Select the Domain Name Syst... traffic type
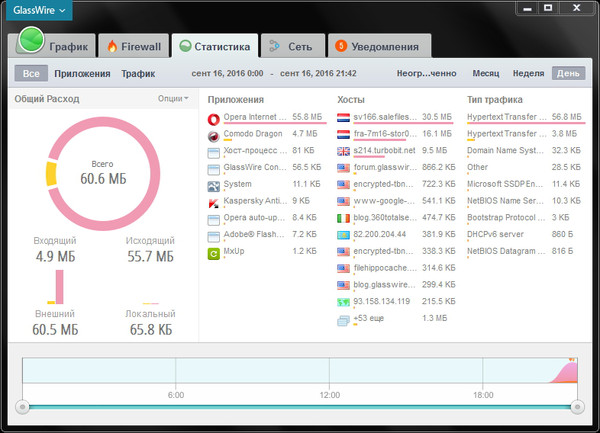Viewport: 600px width, 433px height. [525, 151]
